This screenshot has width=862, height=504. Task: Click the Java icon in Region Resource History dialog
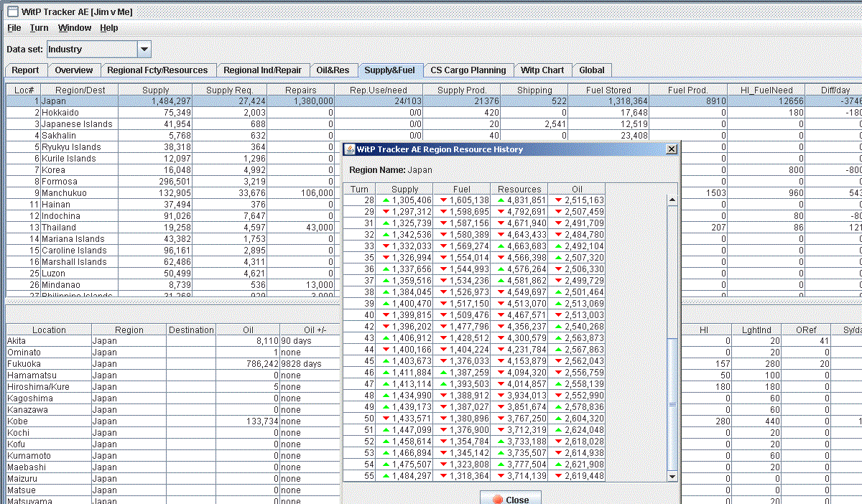click(350, 149)
